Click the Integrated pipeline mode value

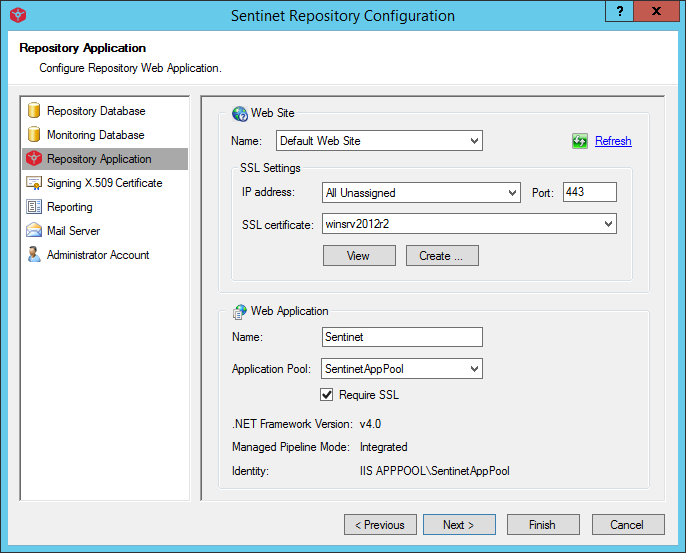(383, 447)
